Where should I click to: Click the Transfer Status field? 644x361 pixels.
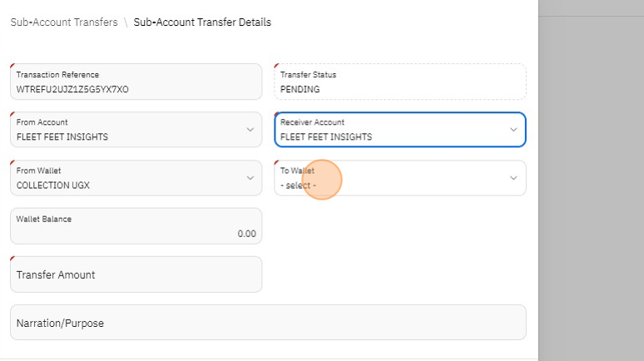pos(399,82)
